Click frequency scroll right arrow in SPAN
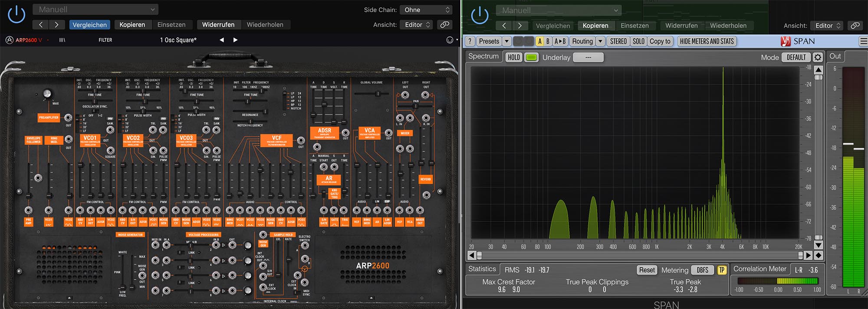868x309 pixels. point(808,255)
